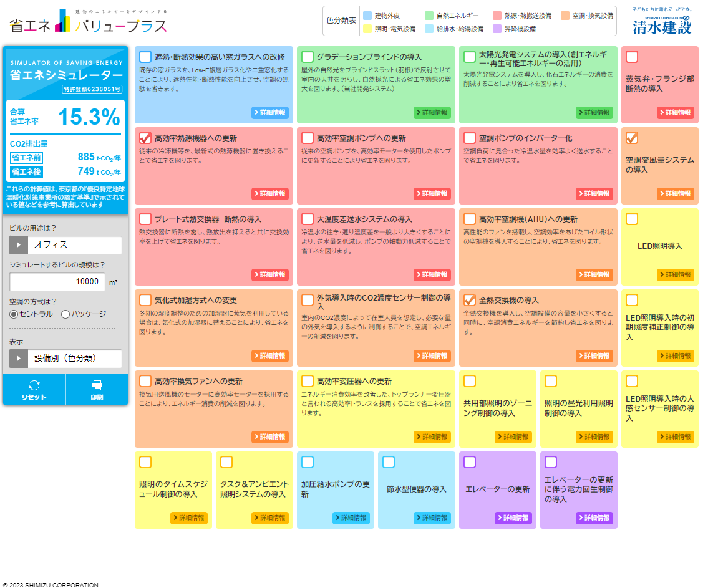
Task: Open 詳細情報 for エレベーターの更新
Action: pos(513,518)
